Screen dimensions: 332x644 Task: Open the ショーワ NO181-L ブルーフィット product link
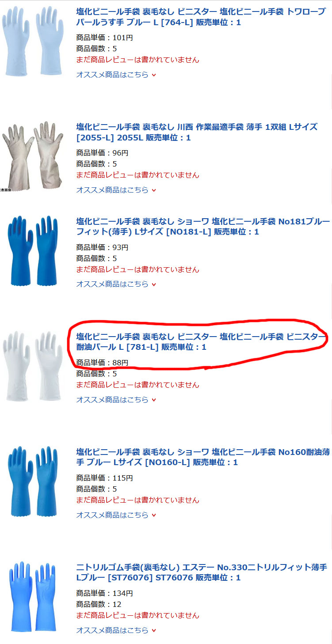203,227
